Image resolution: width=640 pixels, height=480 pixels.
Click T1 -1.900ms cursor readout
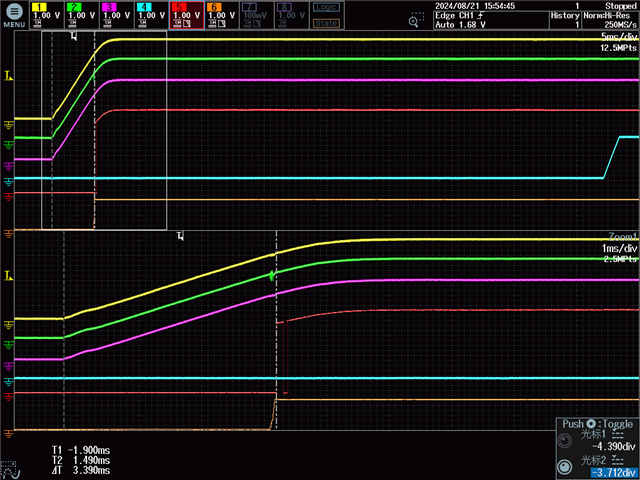point(81,450)
